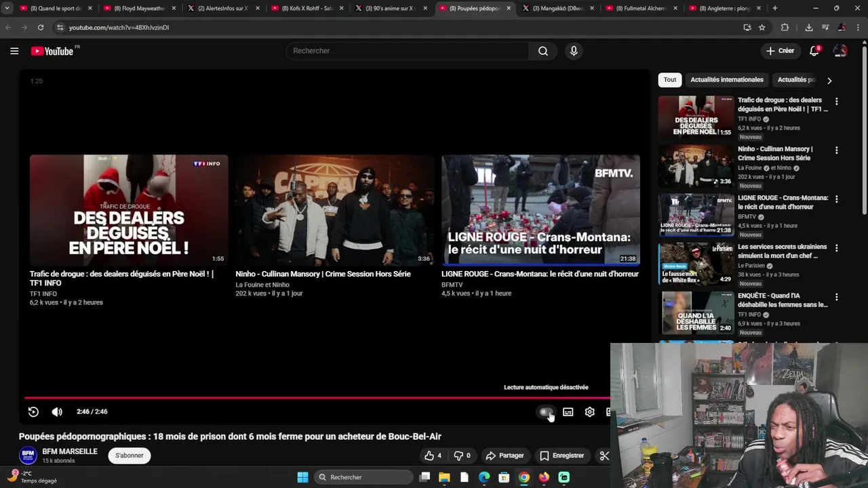Viewport: 868px width, 488px height.
Task: Open options for ENQUÊTE Quand l'IA video
Action: (836, 297)
